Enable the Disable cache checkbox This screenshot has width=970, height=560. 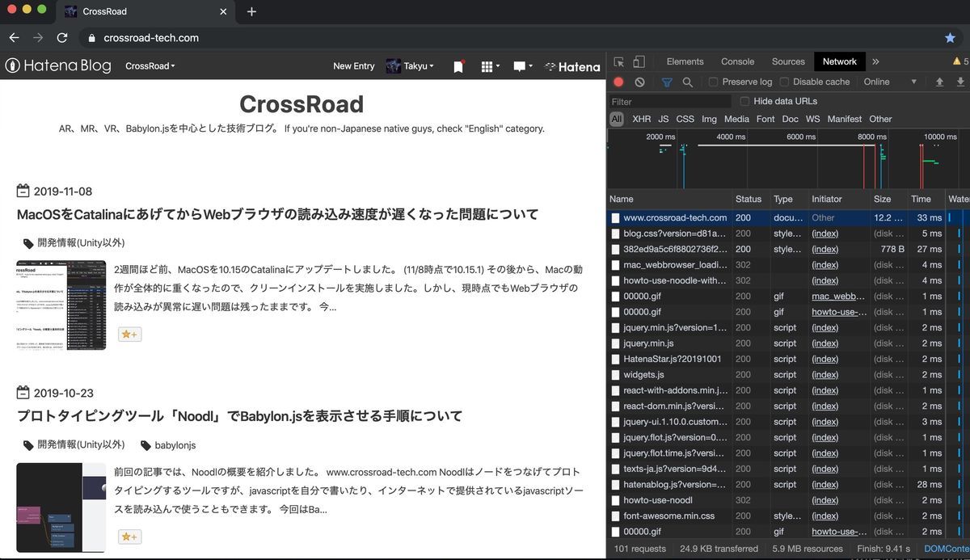click(783, 82)
